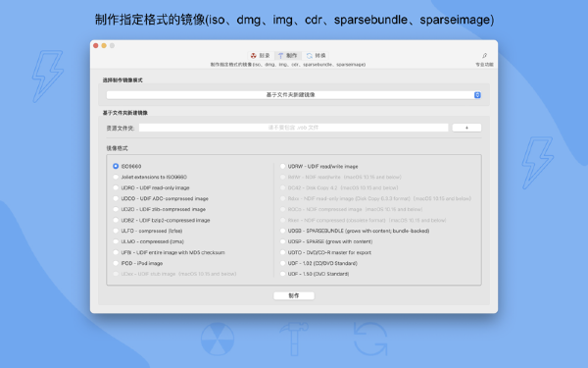Screen dimensions: 588x368
Task: Click the toolbar subtitle about sparsebundle formats
Action: [x=287, y=65]
